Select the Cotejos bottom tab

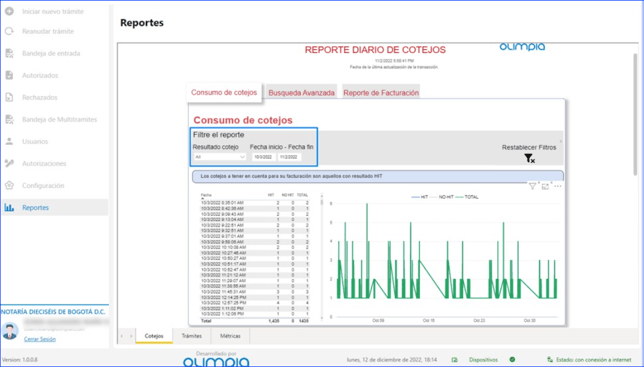tap(154, 336)
